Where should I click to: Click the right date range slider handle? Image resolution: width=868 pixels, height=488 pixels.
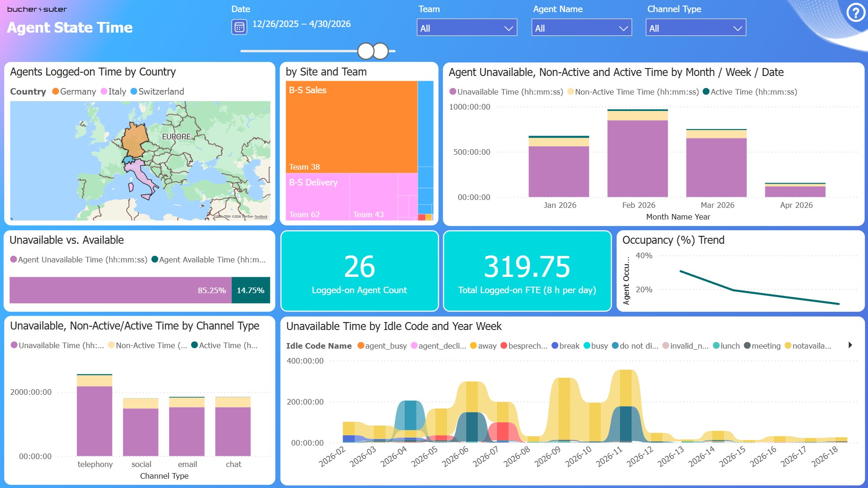coord(381,51)
